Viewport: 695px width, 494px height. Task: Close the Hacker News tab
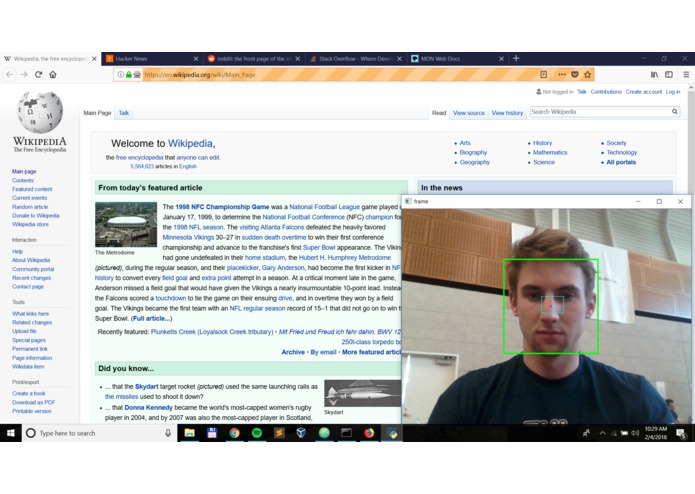point(196,58)
